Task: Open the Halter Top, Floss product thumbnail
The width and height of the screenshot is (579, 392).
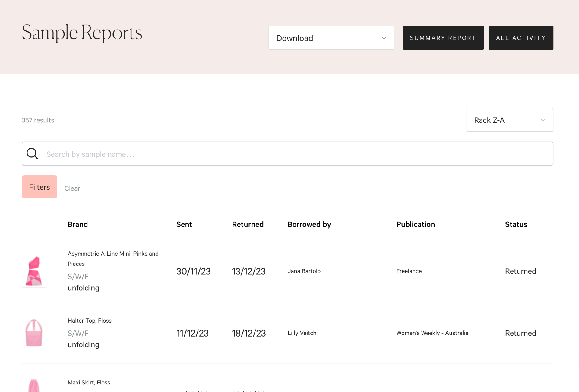Action: click(34, 333)
